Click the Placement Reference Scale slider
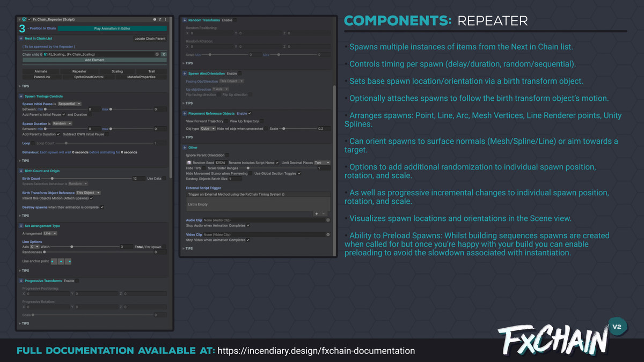The image size is (644, 362). click(297, 129)
